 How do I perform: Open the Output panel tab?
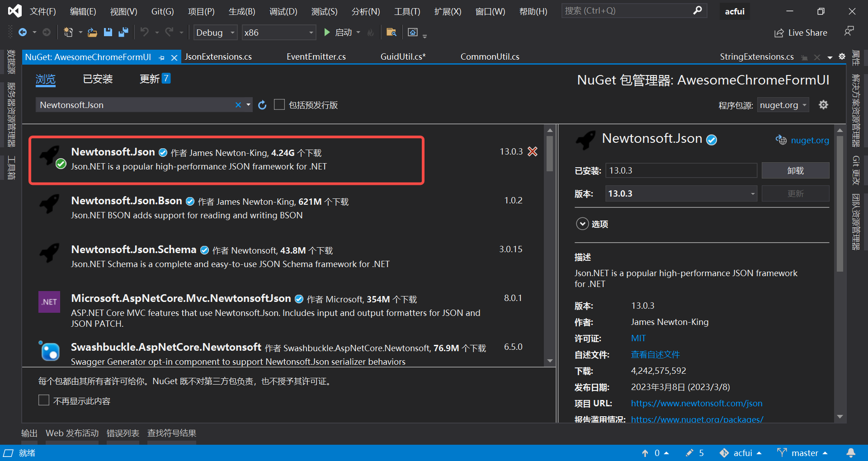coord(29,433)
